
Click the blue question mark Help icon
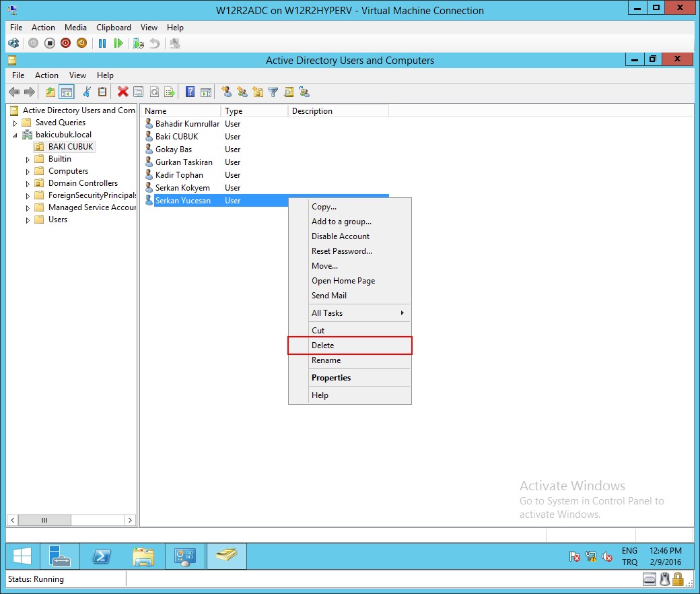[x=190, y=92]
